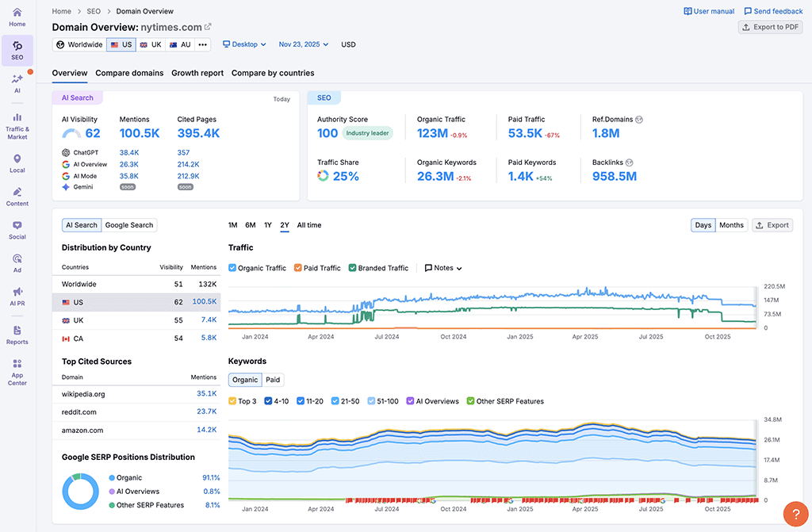
Task: Open the AI section in the sidebar
Action: 17,80
